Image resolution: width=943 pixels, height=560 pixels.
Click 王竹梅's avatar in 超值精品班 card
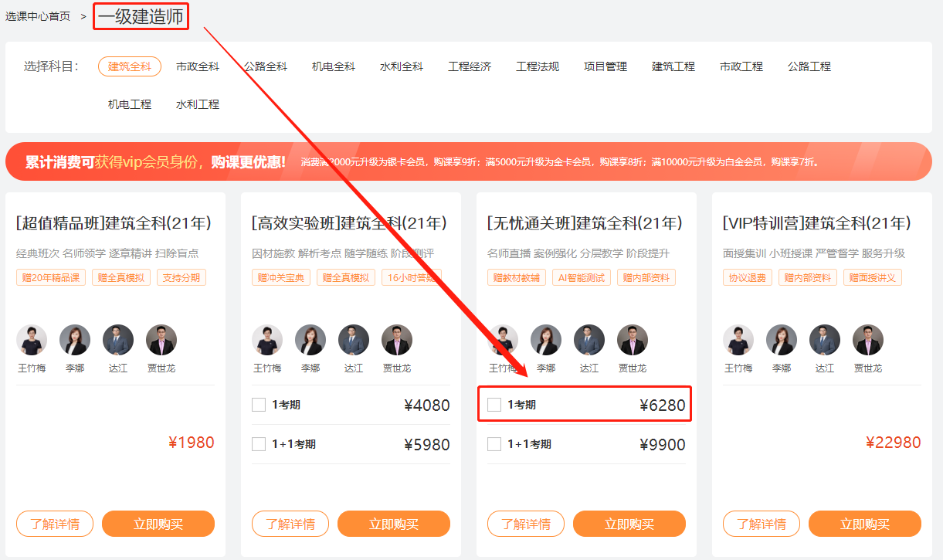click(x=32, y=340)
